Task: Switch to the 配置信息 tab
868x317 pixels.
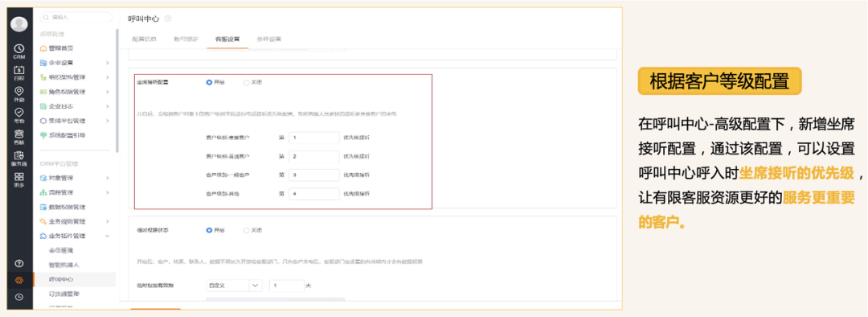Action: click(x=144, y=39)
